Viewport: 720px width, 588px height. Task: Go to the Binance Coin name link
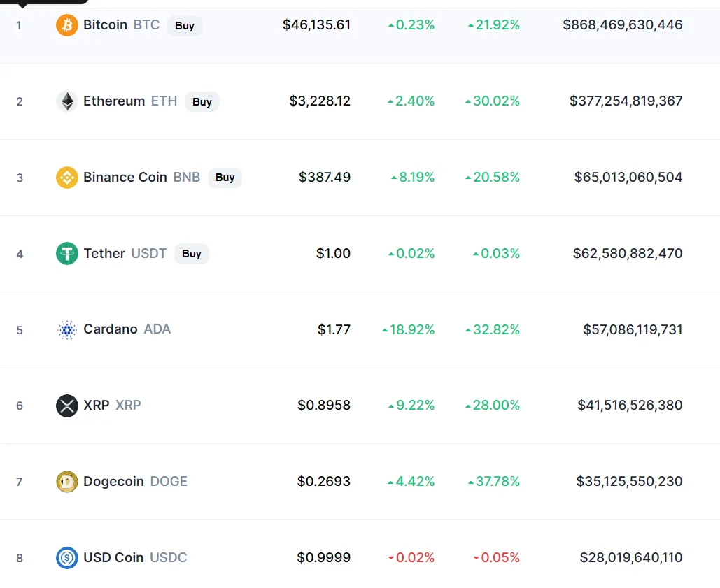[125, 177]
